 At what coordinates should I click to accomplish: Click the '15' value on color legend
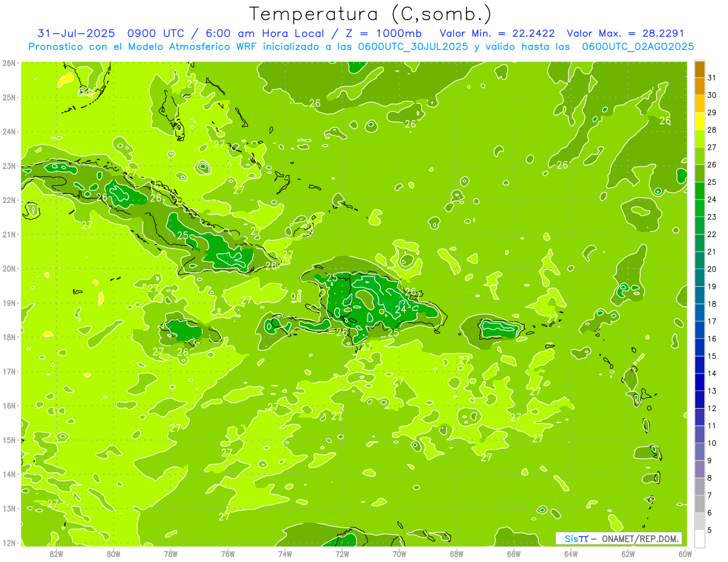point(712,356)
